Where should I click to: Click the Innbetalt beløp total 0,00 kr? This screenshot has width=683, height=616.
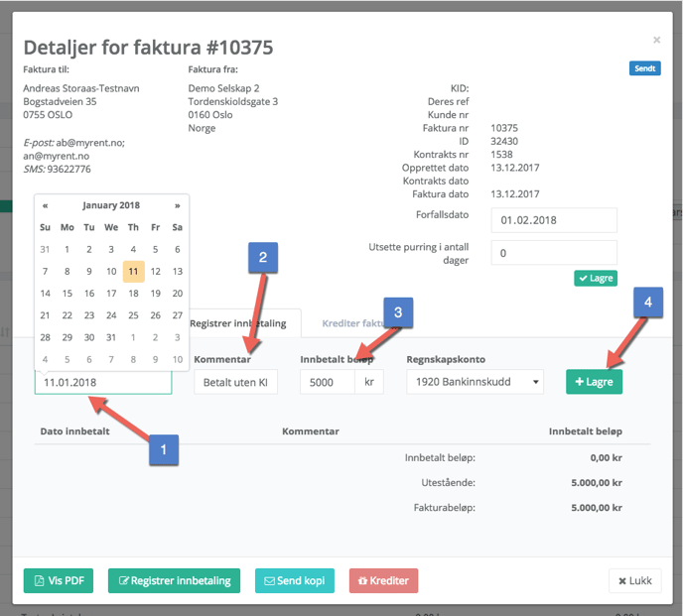pos(606,458)
